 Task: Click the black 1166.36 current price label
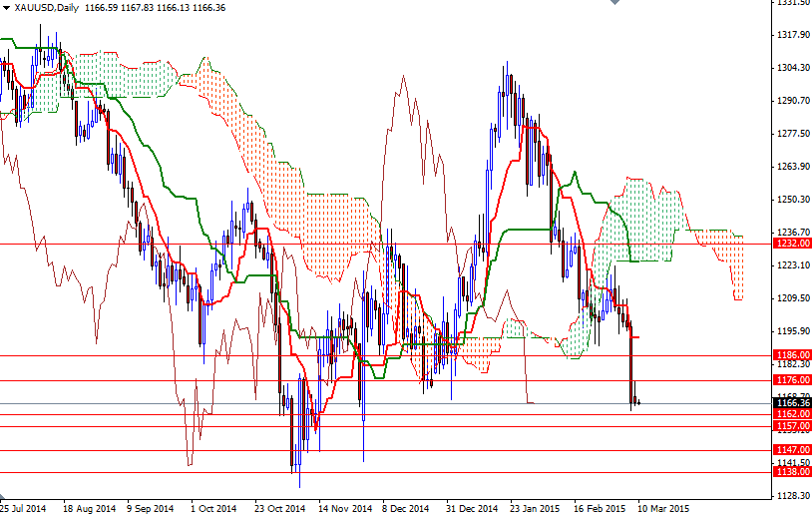pyautogui.click(x=792, y=403)
